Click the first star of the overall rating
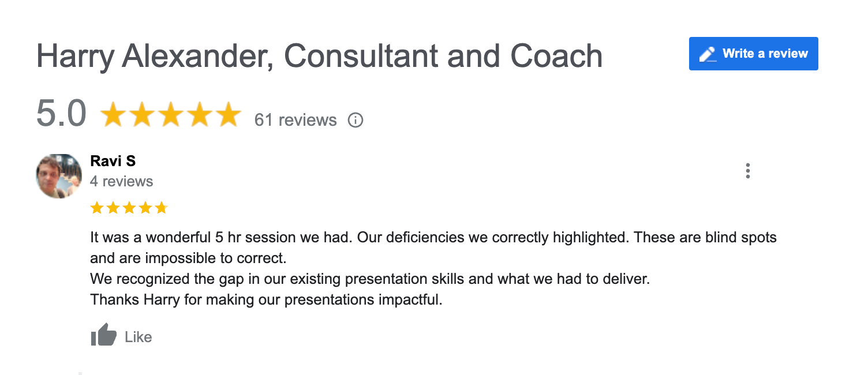 [114, 114]
